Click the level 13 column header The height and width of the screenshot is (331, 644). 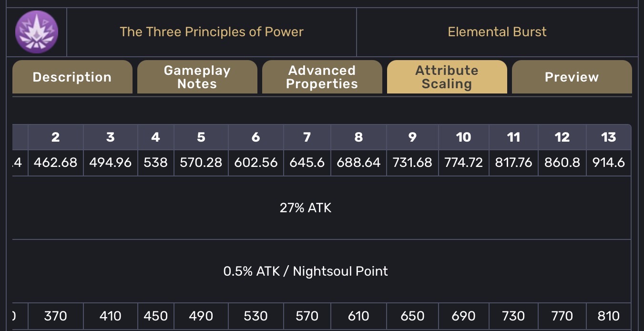pos(608,137)
